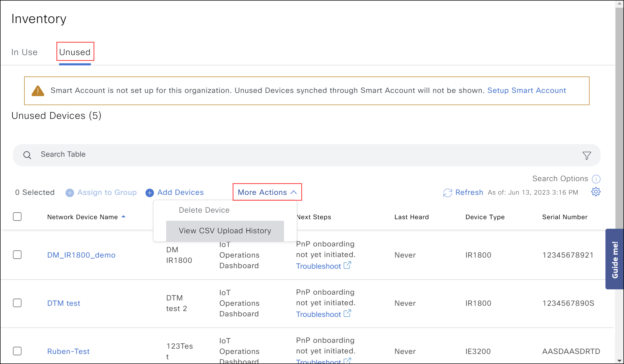Toggle the first row checkbox for DM_IR1800_demo
The width and height of the screenshot is (624, 364).
pyautogui.click(x=17, y=255)
